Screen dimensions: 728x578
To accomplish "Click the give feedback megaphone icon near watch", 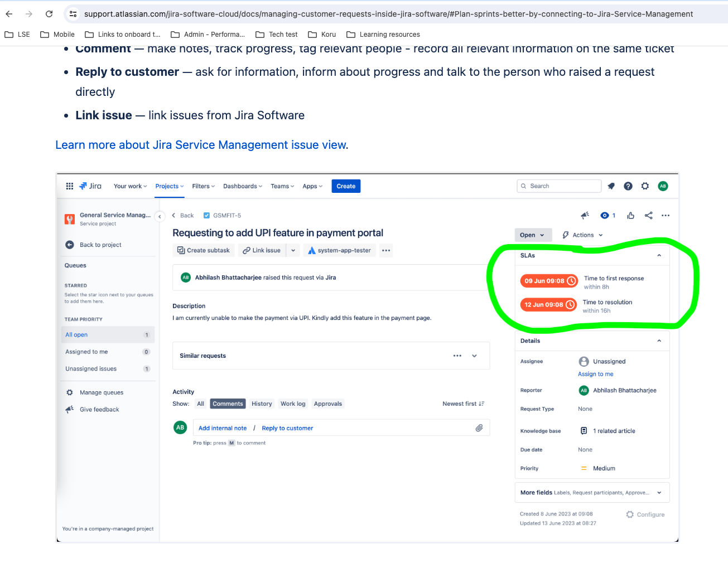I will pyautogui.click(x=585, y=215).
